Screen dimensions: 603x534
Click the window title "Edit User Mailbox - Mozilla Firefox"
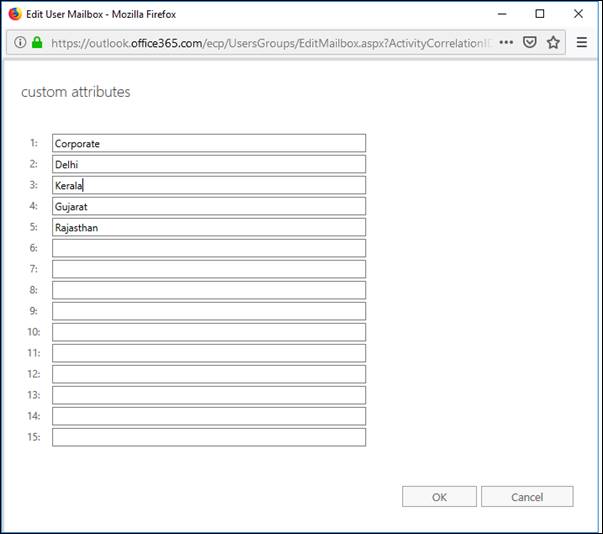click(101, 14)
